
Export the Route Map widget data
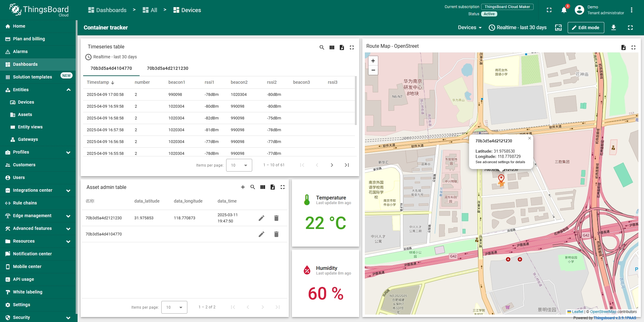pyautogui.click(x=624, y=47)
